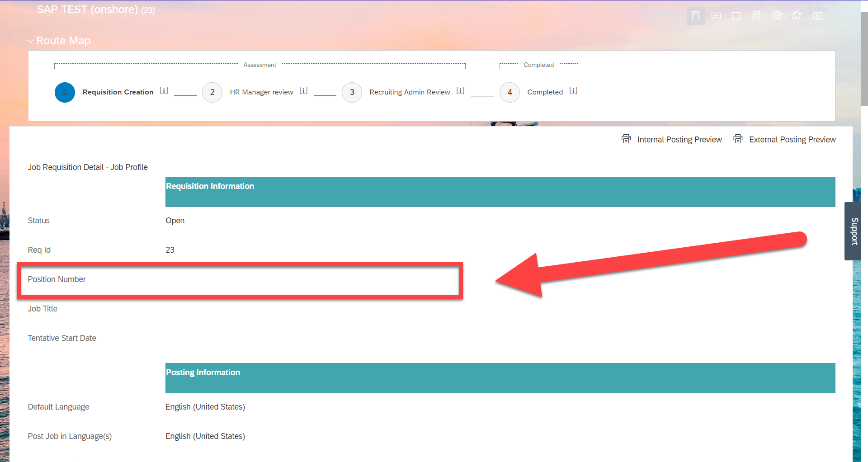This screenshot has height=462, width=868.
Task: Click SAP TEST (onshore) title
Action: (87, 9)
